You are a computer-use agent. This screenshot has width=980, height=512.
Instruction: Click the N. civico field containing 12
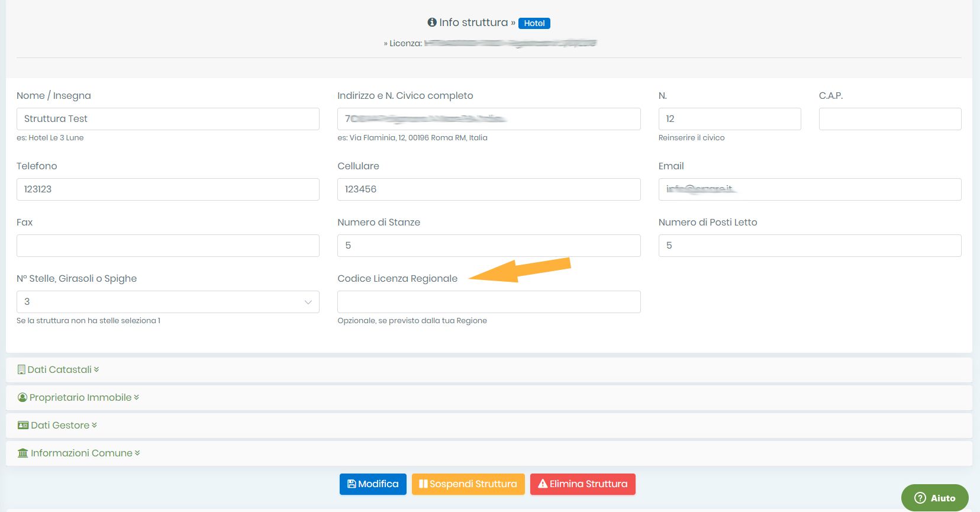[x=730, y=119]
